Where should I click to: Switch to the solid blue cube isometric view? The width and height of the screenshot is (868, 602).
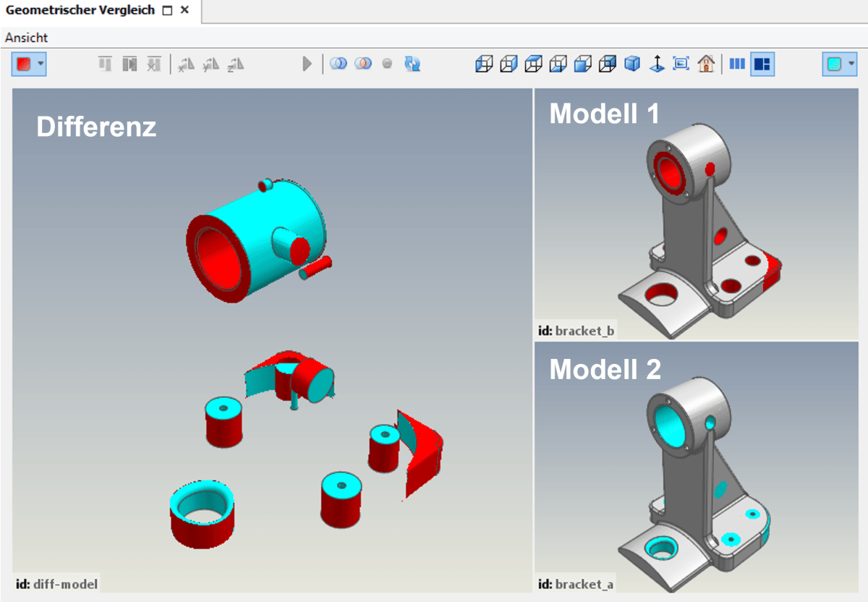tap(632, 64)
